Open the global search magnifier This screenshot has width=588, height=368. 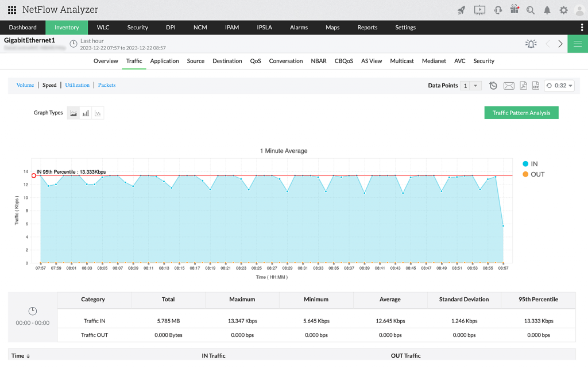click(530, 10)
